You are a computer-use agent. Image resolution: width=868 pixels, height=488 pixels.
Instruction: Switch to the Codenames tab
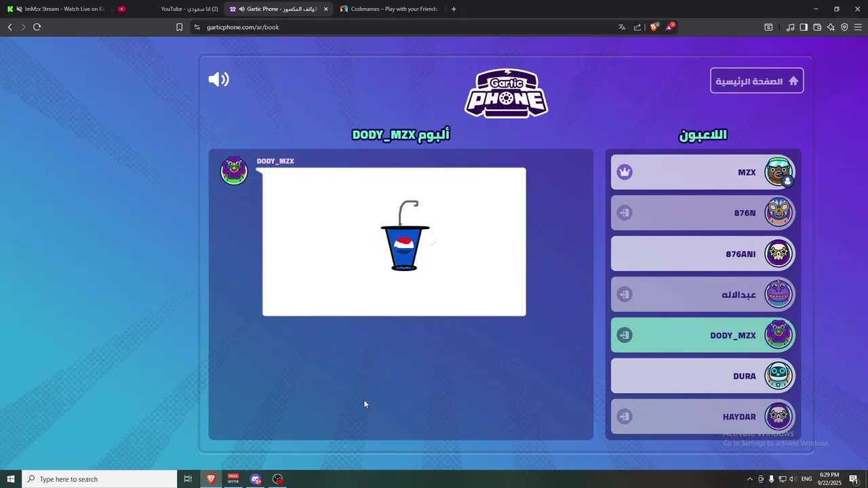click(x=390, y=9)
